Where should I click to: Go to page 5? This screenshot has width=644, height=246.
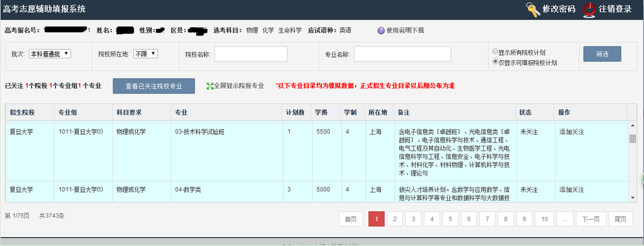450,219
